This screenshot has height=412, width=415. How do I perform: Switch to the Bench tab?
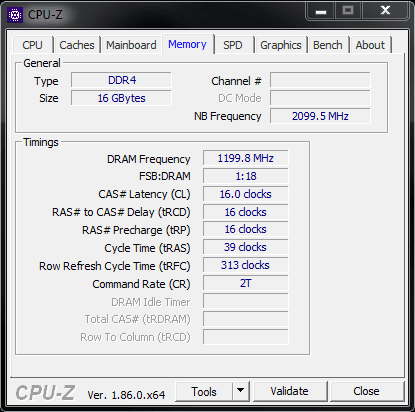[328, 45]
